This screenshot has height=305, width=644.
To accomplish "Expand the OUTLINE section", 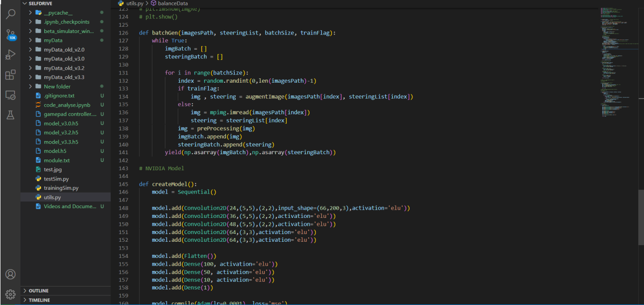I will (66, 291).
